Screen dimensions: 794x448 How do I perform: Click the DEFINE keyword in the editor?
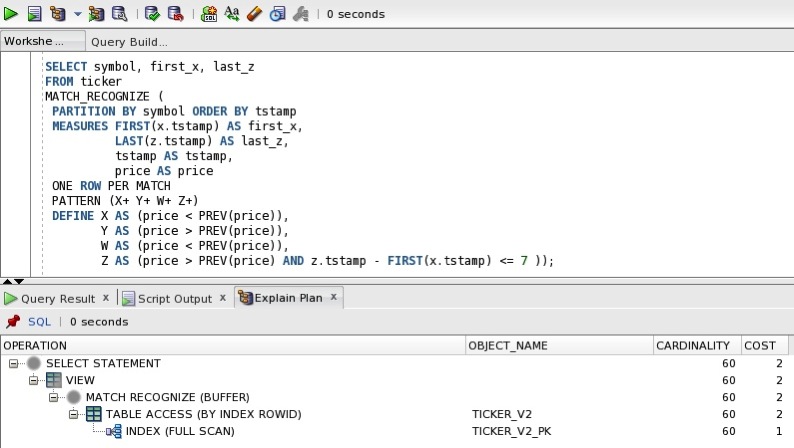[x=73, y=216]
